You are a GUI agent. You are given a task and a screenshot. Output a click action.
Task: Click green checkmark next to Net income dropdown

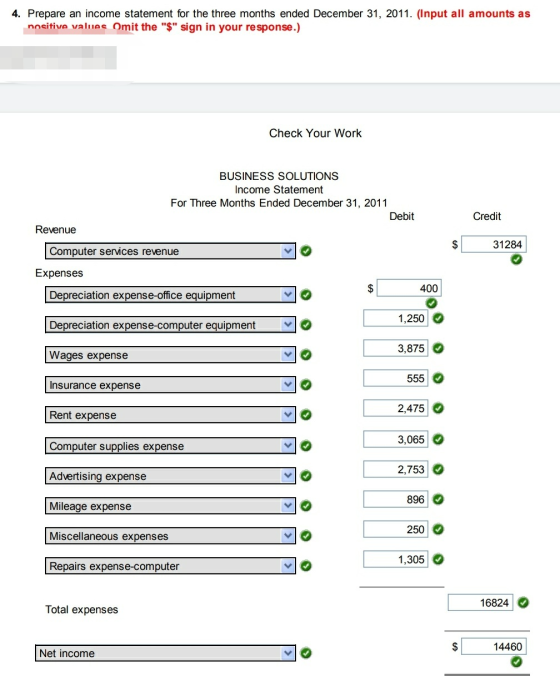tap(306, 653)
